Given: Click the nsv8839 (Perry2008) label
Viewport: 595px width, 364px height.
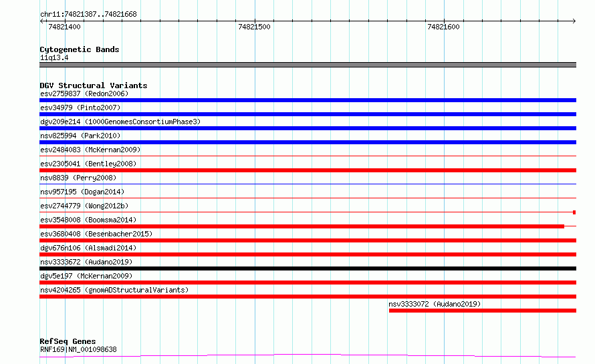Looking at the screenshot, I should point(78,178).
